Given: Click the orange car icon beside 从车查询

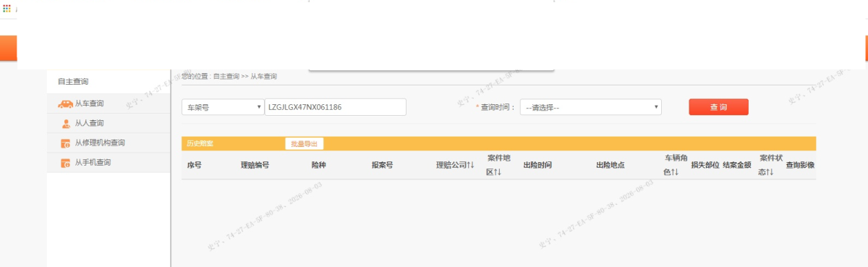Looking at the screenshot, I should 65,103.
